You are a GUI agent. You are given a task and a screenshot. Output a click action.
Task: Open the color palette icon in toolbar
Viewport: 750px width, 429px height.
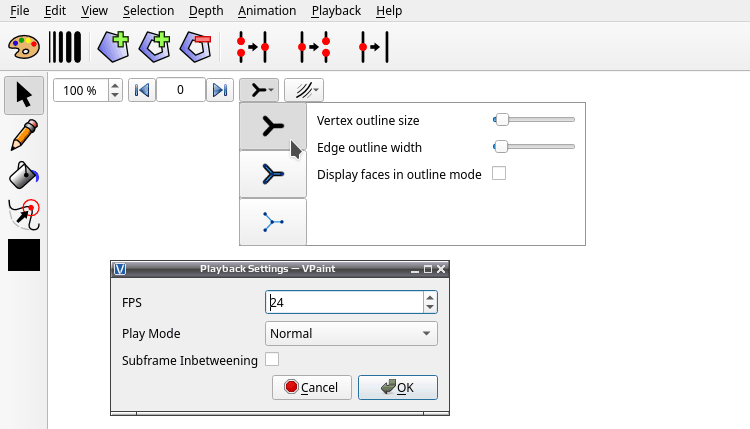point(24,47)
